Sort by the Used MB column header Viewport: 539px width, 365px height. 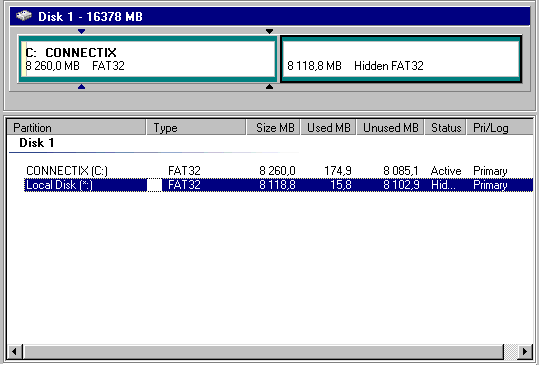pos(328,128)
